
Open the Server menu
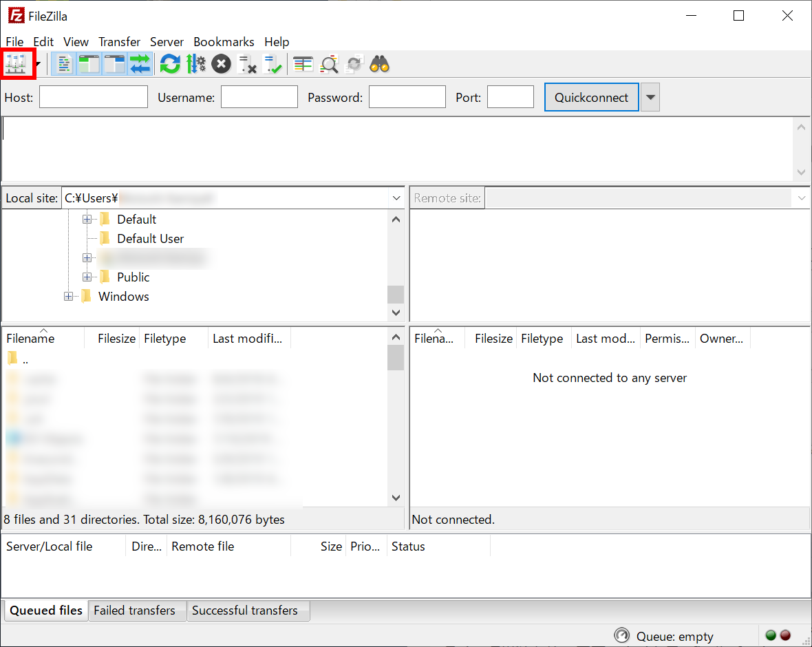(167, 41)
